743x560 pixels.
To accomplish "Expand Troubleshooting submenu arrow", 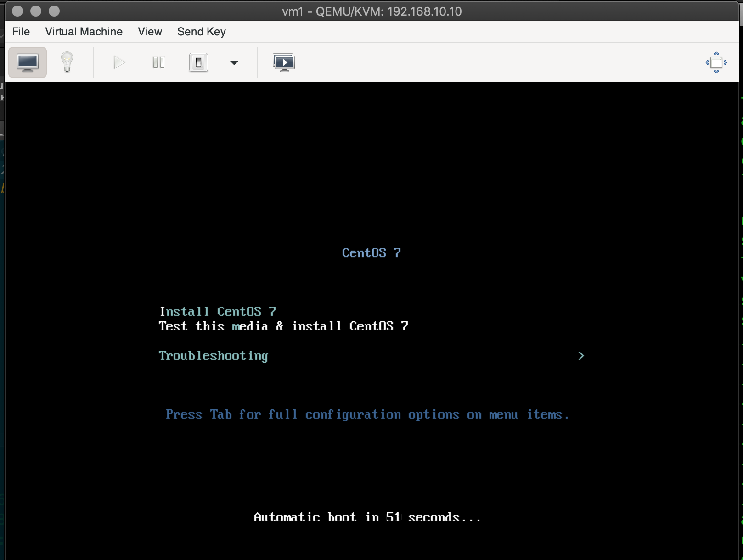I will tap(581, 356).
